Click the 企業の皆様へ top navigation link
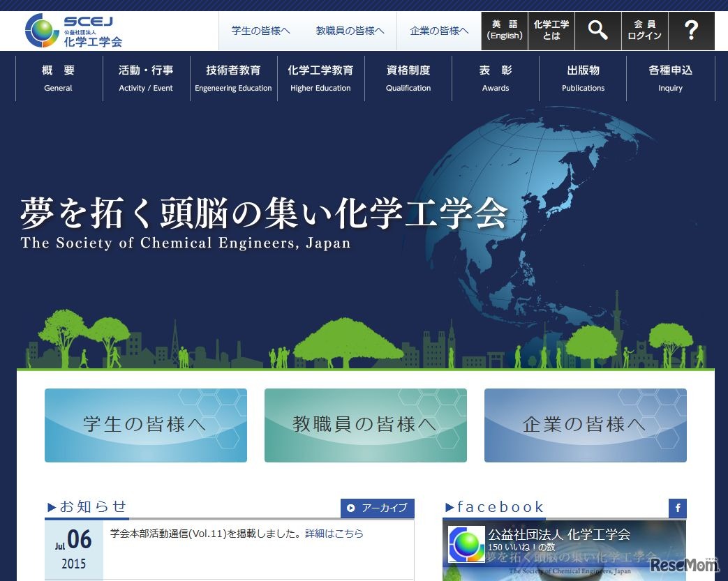 click(438, 31)
